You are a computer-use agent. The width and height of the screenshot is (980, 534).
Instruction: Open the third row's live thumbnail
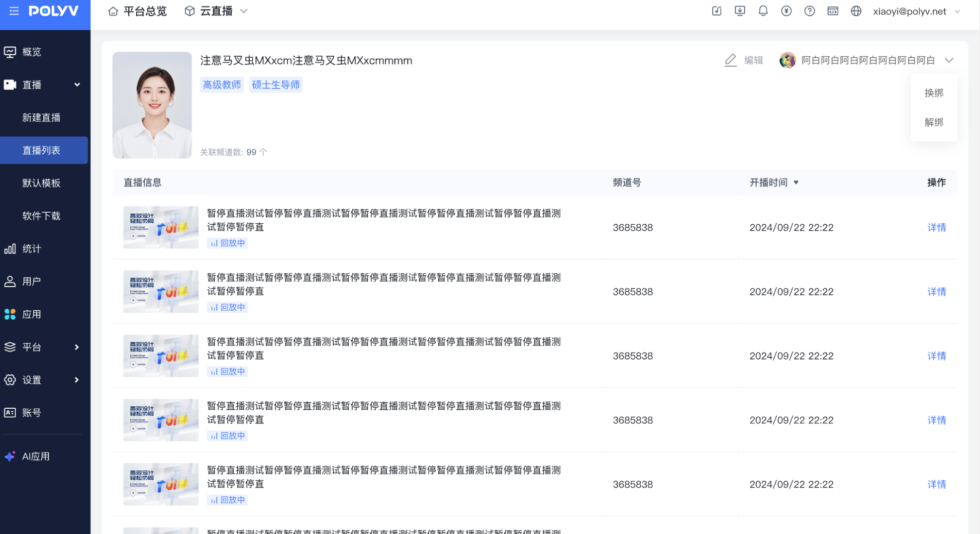coord(161,356)
